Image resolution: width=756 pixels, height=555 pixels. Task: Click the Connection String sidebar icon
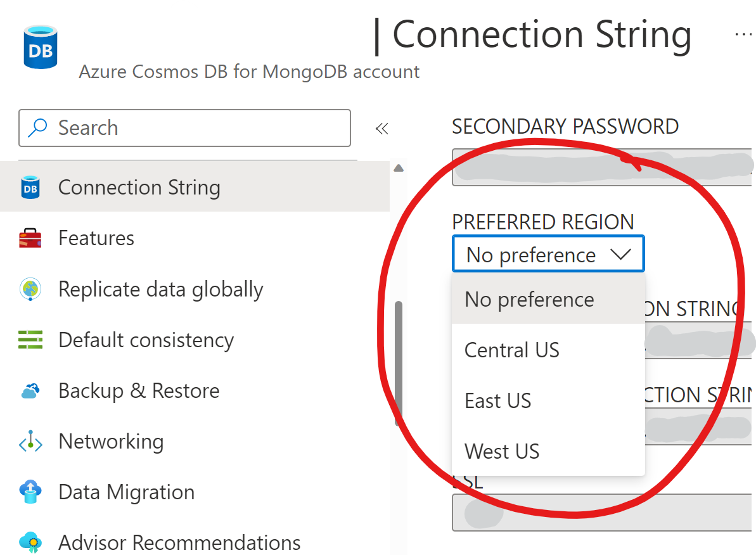point(30,188)
